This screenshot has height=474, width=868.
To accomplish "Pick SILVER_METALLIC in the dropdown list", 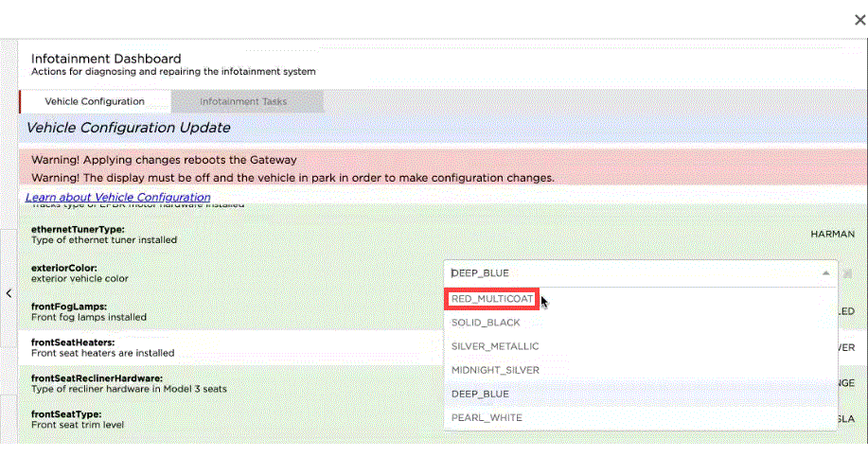I will 495,346.
